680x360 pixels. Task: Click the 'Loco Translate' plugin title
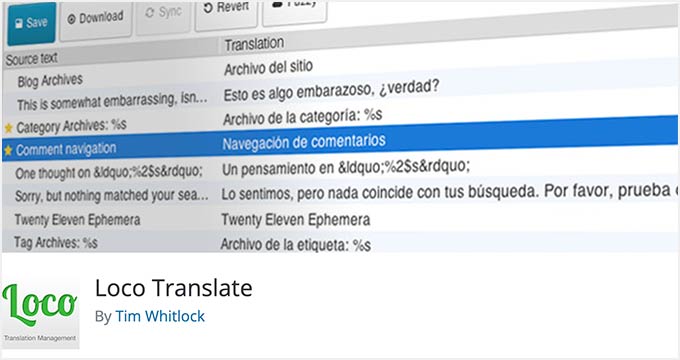173,288
